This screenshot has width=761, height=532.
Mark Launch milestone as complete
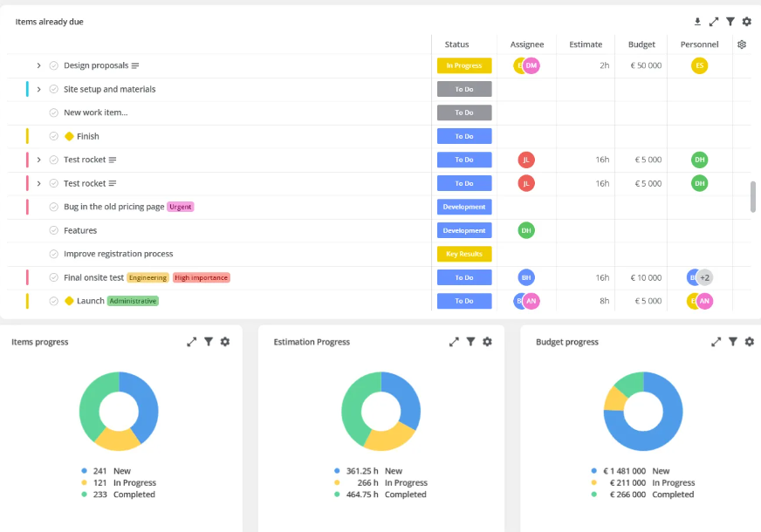(53, 301)
